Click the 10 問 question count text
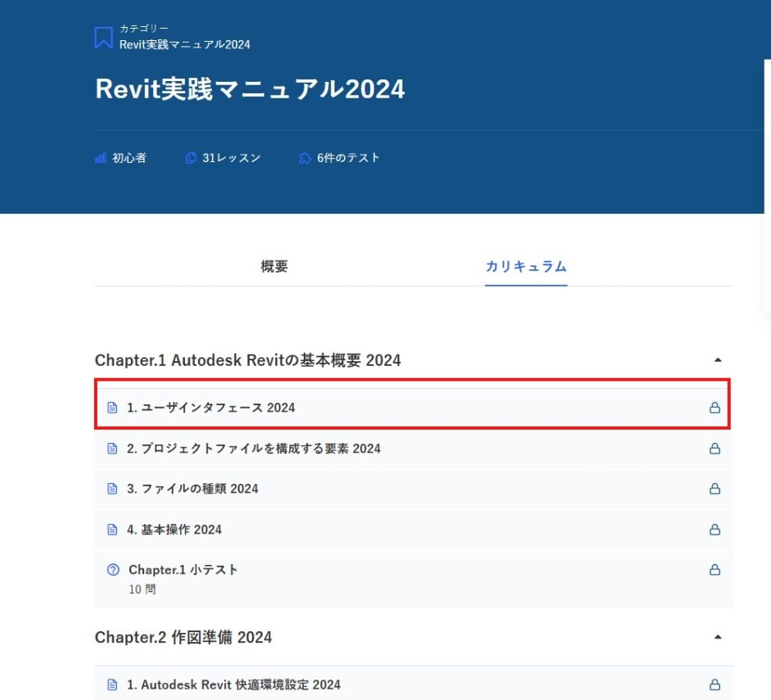The width and height of the screenshot is (771, 700). click(x=142, y=589)
